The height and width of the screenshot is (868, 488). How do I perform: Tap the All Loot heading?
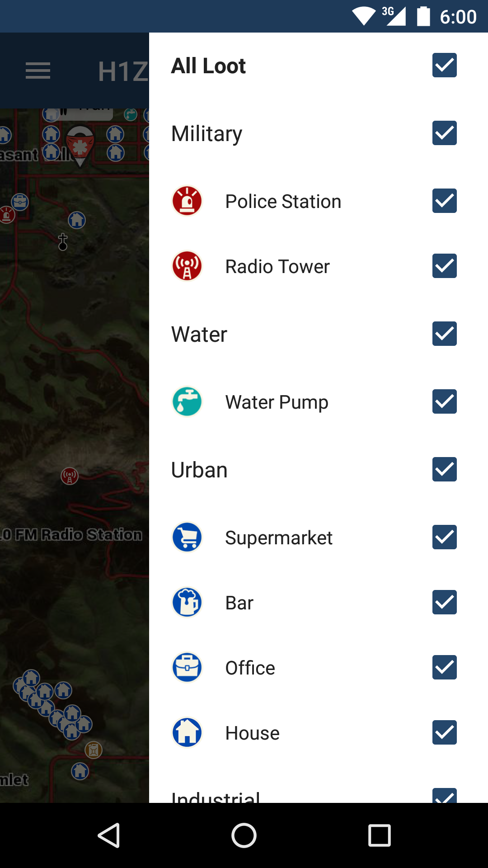pos(208,66)
